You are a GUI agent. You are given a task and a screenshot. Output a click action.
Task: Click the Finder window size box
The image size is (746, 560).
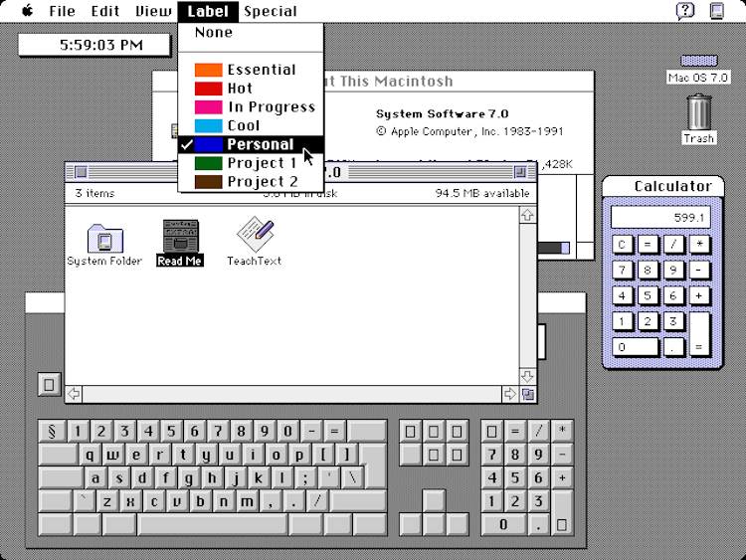(527, 394)
